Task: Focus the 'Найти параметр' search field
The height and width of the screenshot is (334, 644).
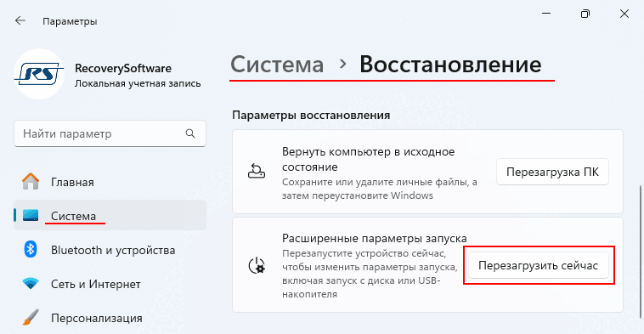Action: point(110,133)
